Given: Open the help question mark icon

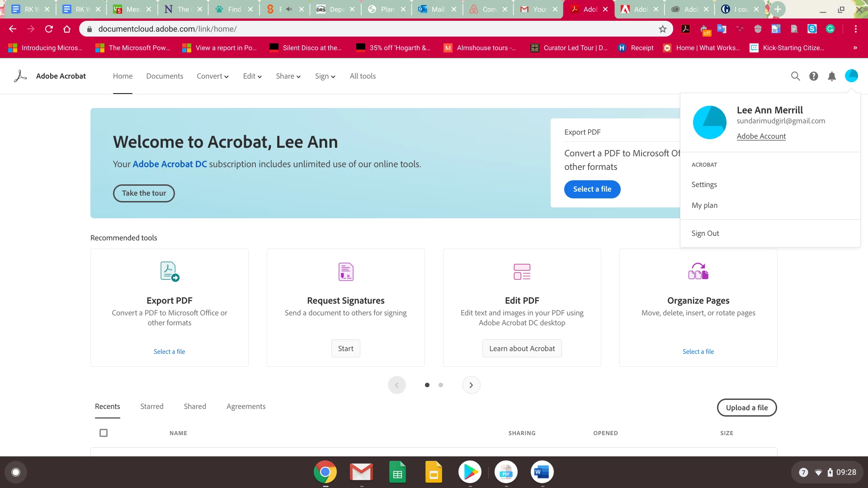Looking at the screenshot, I should pyautogui.click(x=813, y=76).
